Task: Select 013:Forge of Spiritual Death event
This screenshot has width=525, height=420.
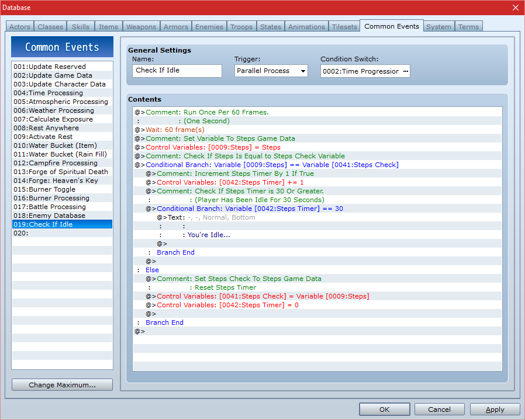Action: point(62,172)
